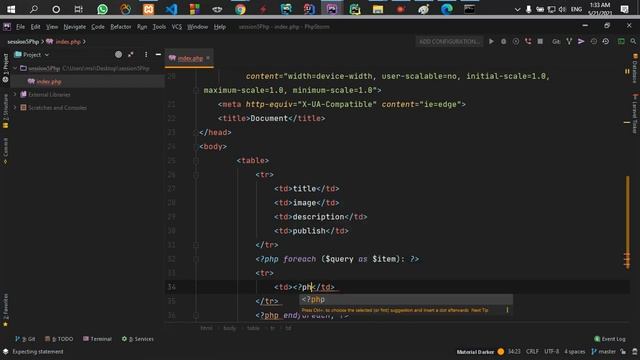Select index.php in project tree
The height and width of the screenshot is (360, 640).
49,82
